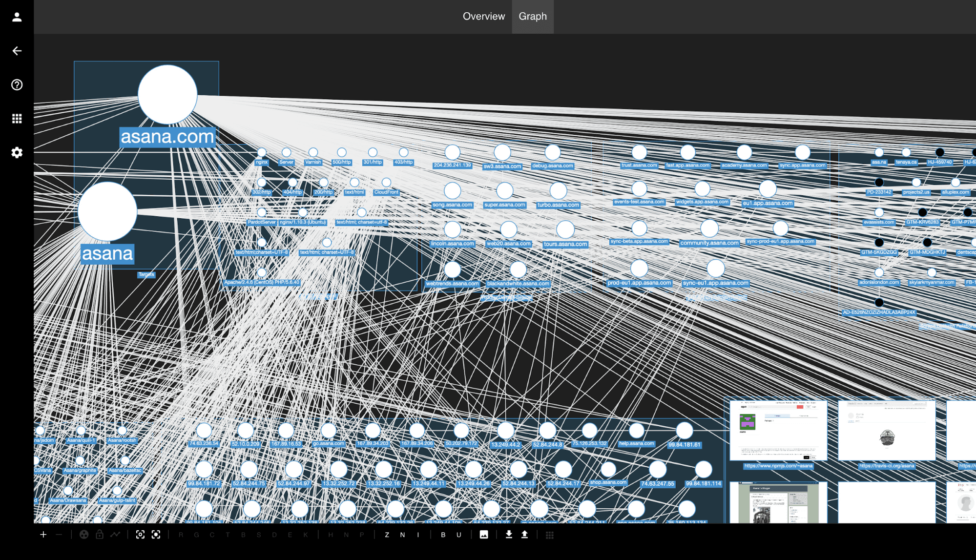The image size is (976, 560).
Task: Click the dimmed K toolbar letter
Action: click(306, 535)
